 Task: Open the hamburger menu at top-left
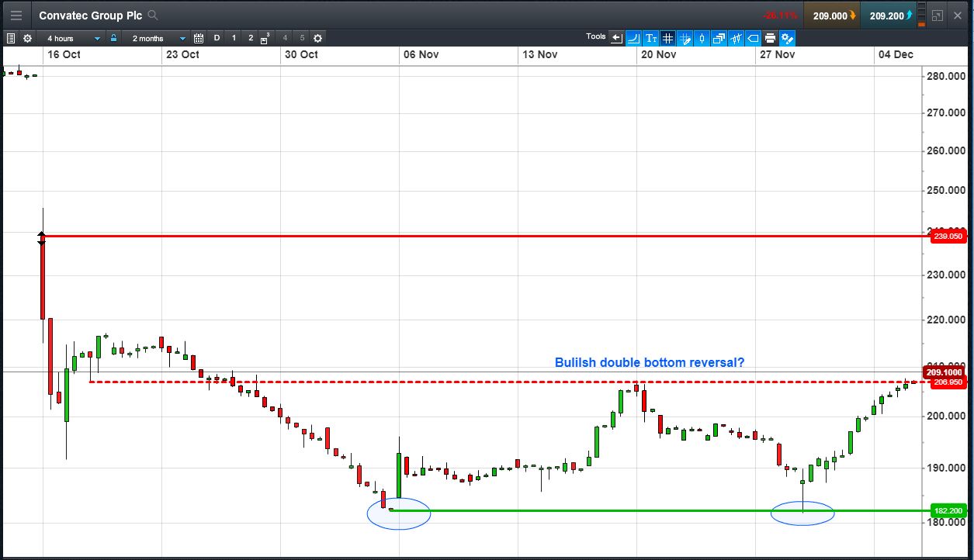pyautogui.click(x=16, y=16)
